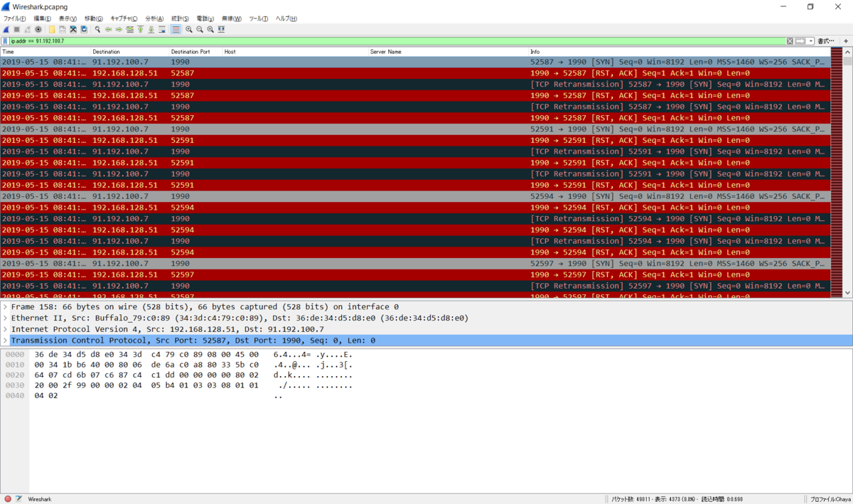Viewport: 853px width, 504px height.
Task: Click the プロファイル:Chaya profile selector
Action: coord(830,499)
